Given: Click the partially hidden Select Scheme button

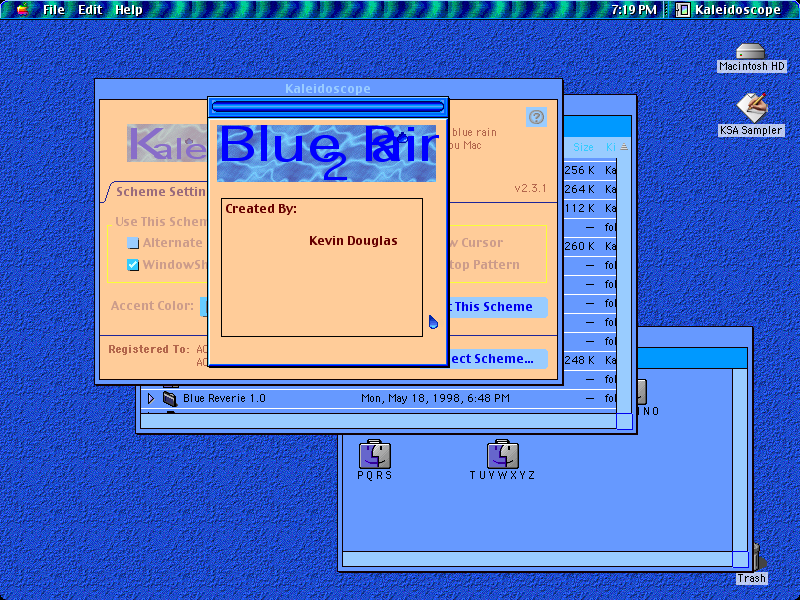Looking at the screenshot, I should click(x=497, y=359).
